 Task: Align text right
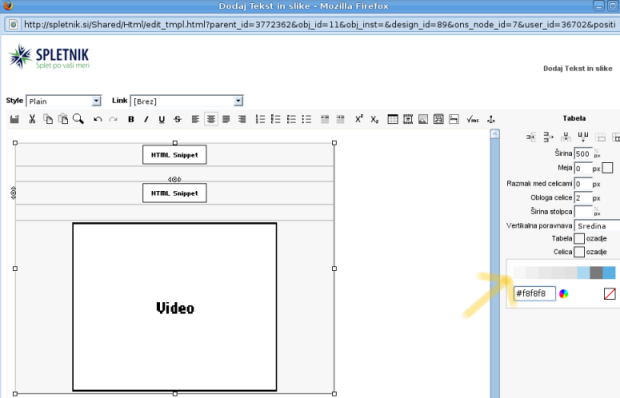click(x=242, y=119)
